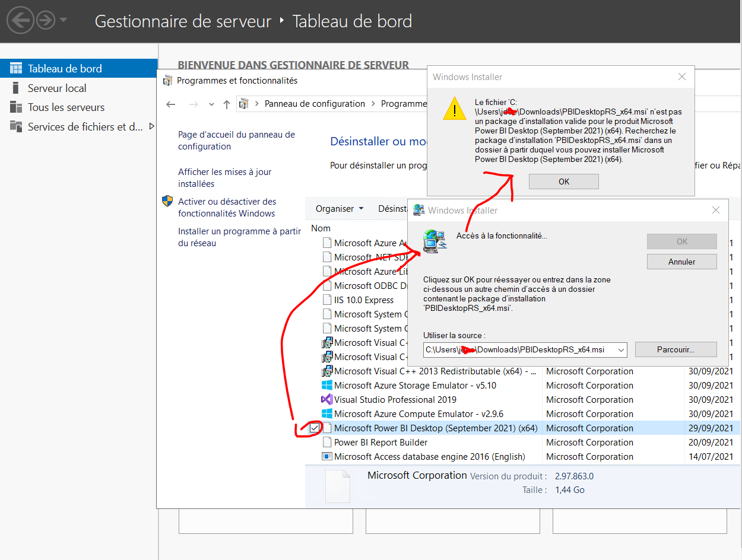Click the Power BI Report Builder file icon
Viewport: 742px width, 560px height.
click(x=327, y=443)
